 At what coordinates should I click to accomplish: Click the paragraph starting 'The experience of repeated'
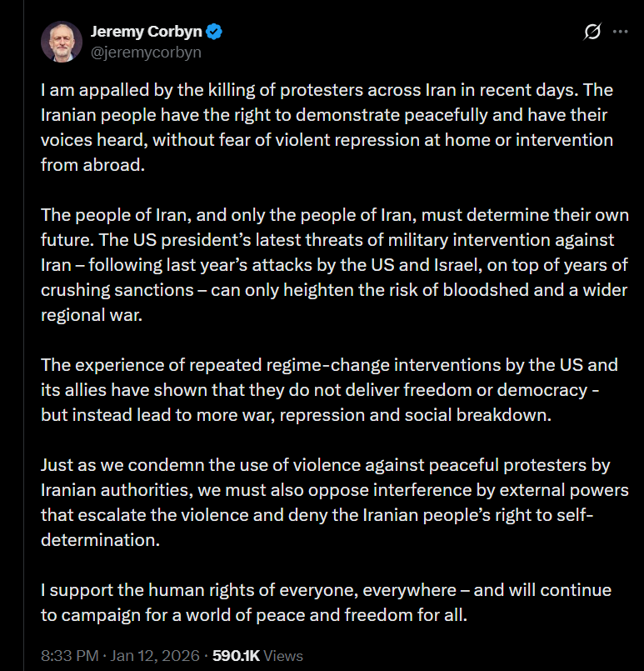pyautogui.click(x=329, y=390)
